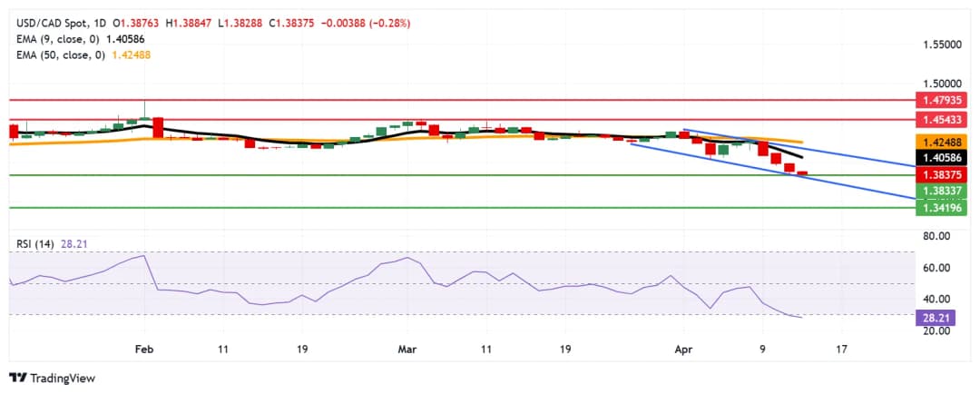Select the USD/CAD Spot symbol title
This screenshot has width=980, height=394.
(x=54, y=23)
